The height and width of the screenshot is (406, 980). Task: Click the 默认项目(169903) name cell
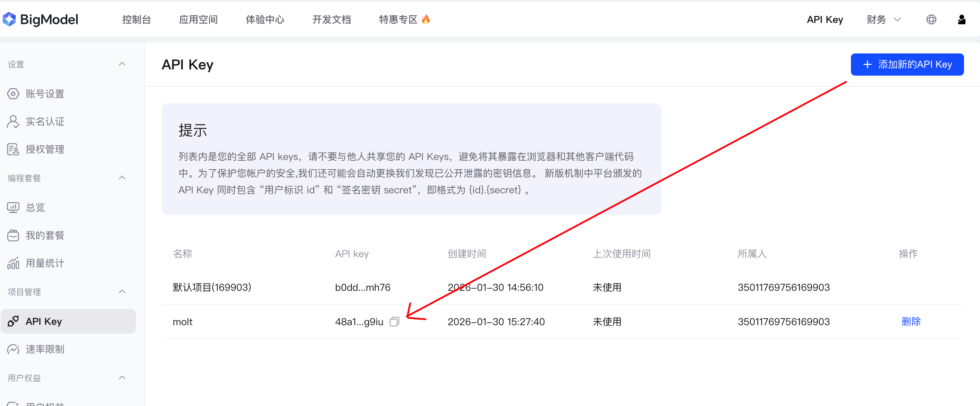point(212,287)
